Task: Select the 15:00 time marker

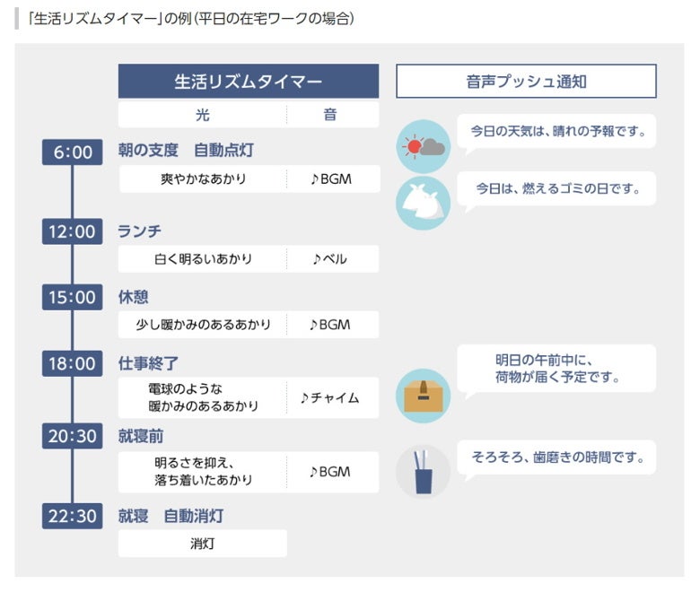Action: (73, 297)
